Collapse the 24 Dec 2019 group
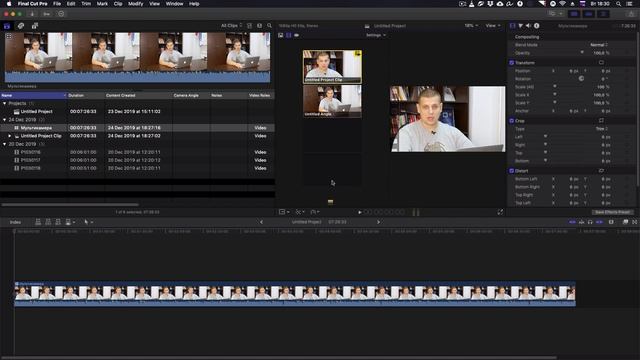Viewport: 640px width, 360px height. 4,120
